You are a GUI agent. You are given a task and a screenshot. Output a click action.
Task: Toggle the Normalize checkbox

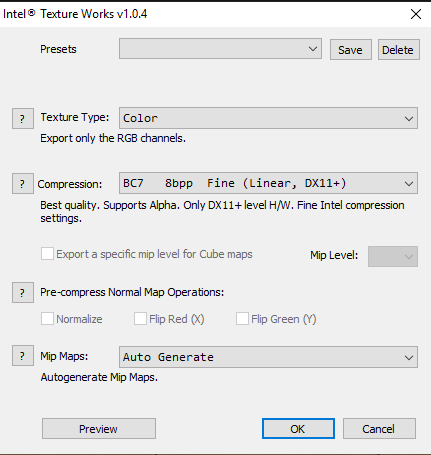point(47,319)
